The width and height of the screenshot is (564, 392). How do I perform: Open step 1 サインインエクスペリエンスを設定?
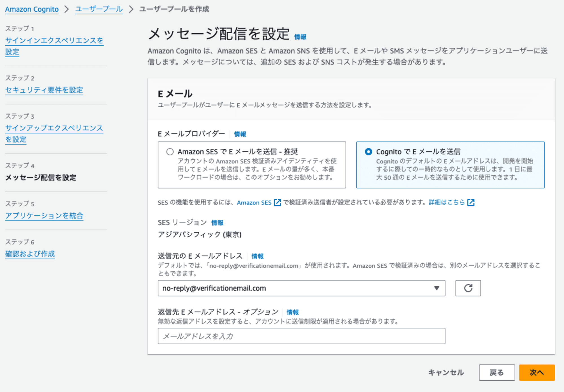54,46
